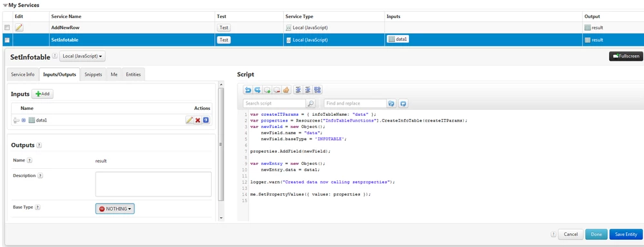The width and height of the screenshot is (644, 247).
Task: Click script line 14 me.SetPropertyValues
Action: pyautogui.click(x=310, y=195)
